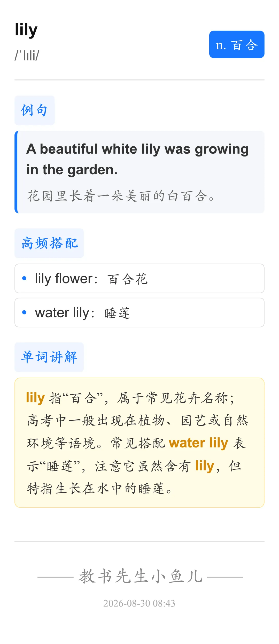Click the headword 'lily' title
279x644 pixels.
(x=26, y=30)
